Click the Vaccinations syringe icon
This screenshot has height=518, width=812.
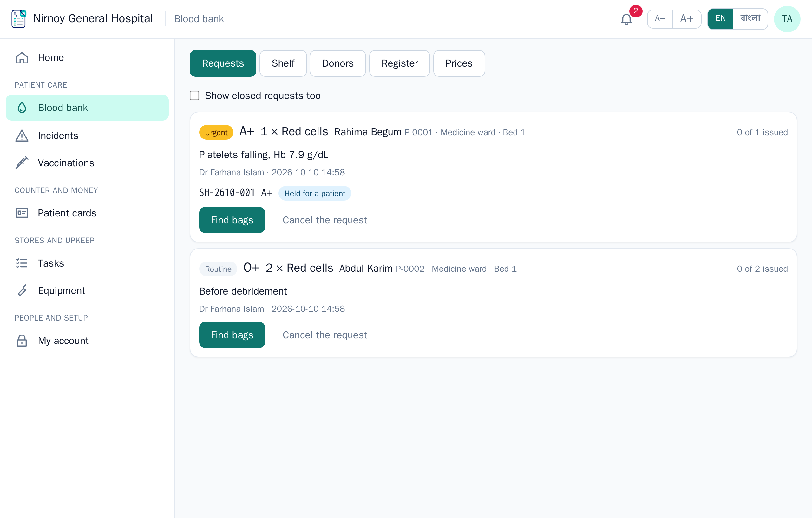(22, 163)
